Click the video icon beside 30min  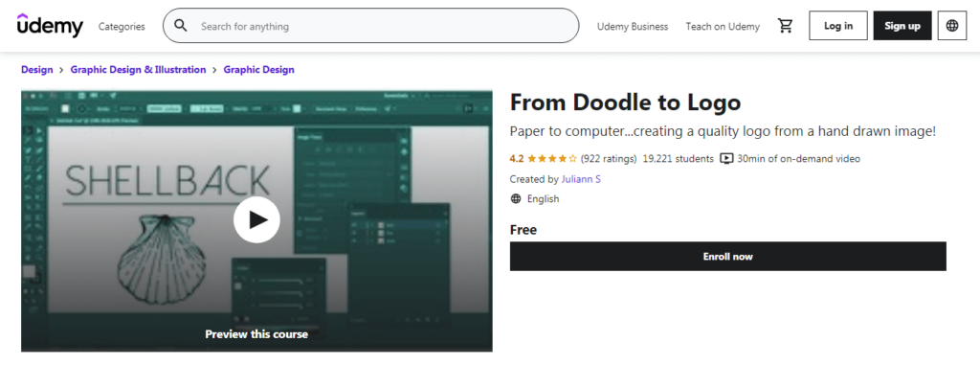tap(726, 158)
